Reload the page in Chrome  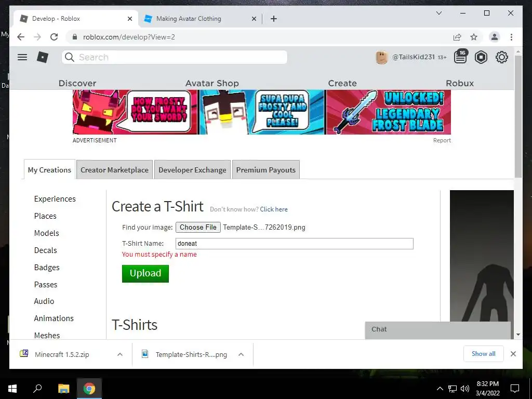[54, 37]
